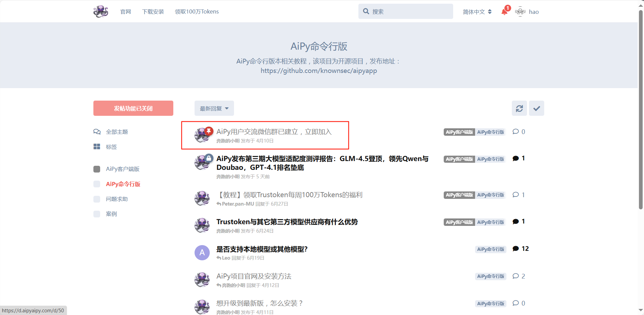Click the lock badge on the evaluation report post
The image size is (644, 315).
click(209, 158)
